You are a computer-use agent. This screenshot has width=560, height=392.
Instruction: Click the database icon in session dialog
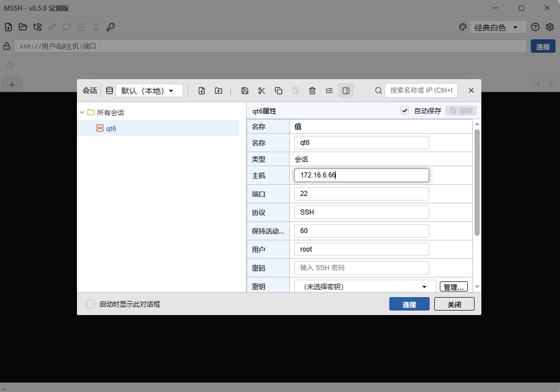tap(110, 90)
